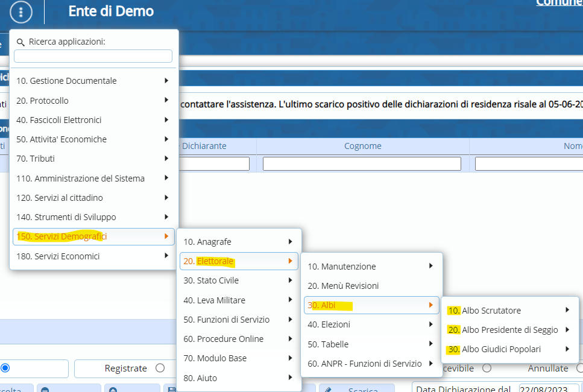
Task: Choose 20. Menù Revisioni menu entry
Action: tap(343, 286)
